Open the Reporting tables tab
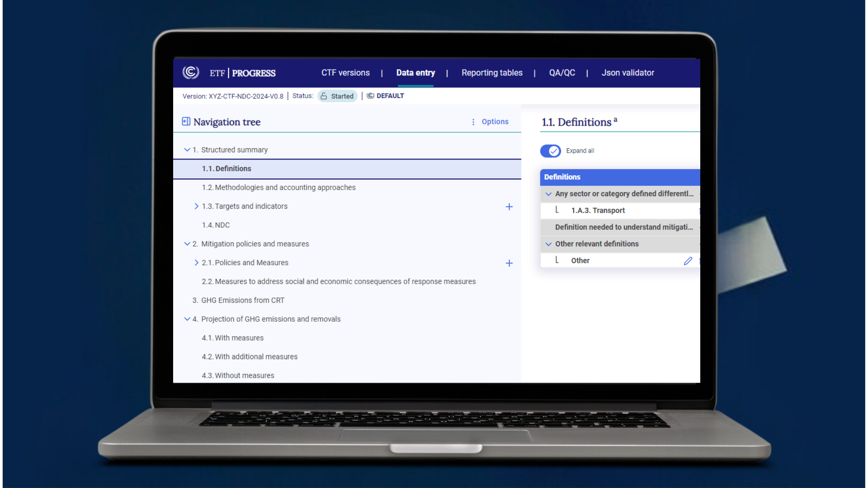 pos(492,73)
